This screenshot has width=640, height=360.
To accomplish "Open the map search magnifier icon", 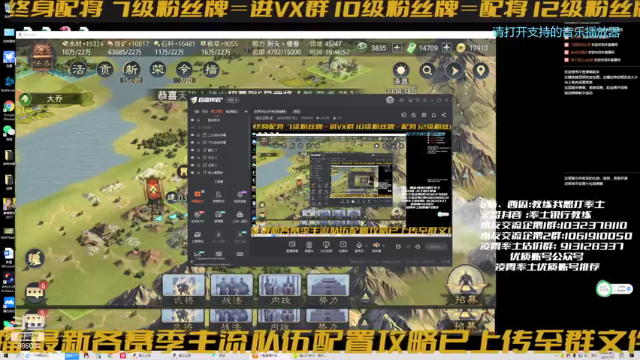I will click(427, 71).
